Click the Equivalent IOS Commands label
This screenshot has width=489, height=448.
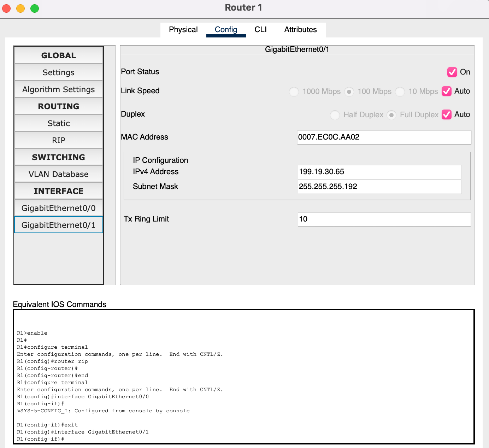point(59,304)
